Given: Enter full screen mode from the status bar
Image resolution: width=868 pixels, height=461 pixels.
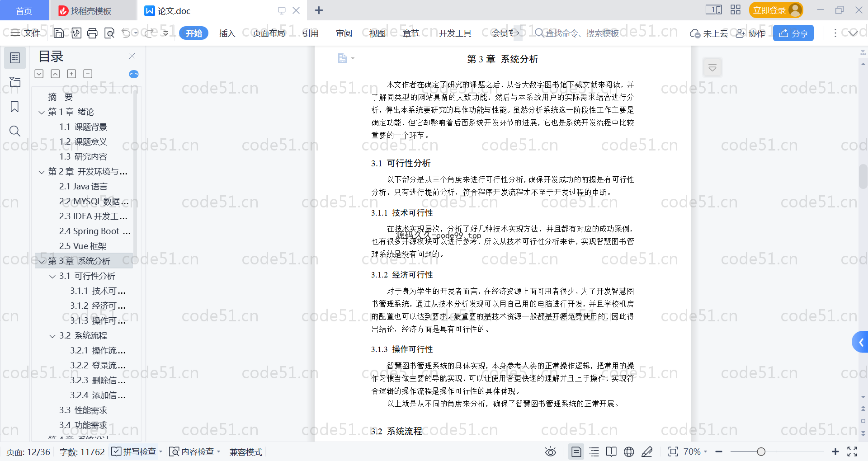Looking at the screenshot, I should [x=852, y=452].
